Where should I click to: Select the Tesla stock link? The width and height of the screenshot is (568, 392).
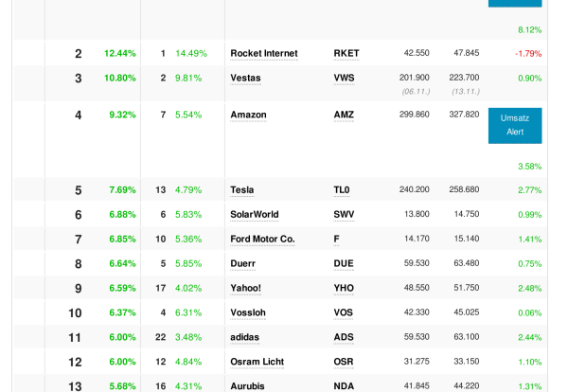(x=242, y=190)
